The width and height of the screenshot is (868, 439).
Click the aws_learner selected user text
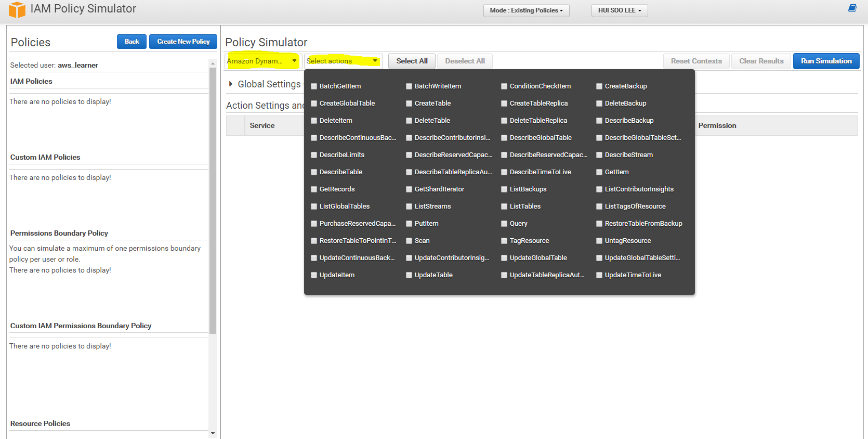(x=78, y=65)
